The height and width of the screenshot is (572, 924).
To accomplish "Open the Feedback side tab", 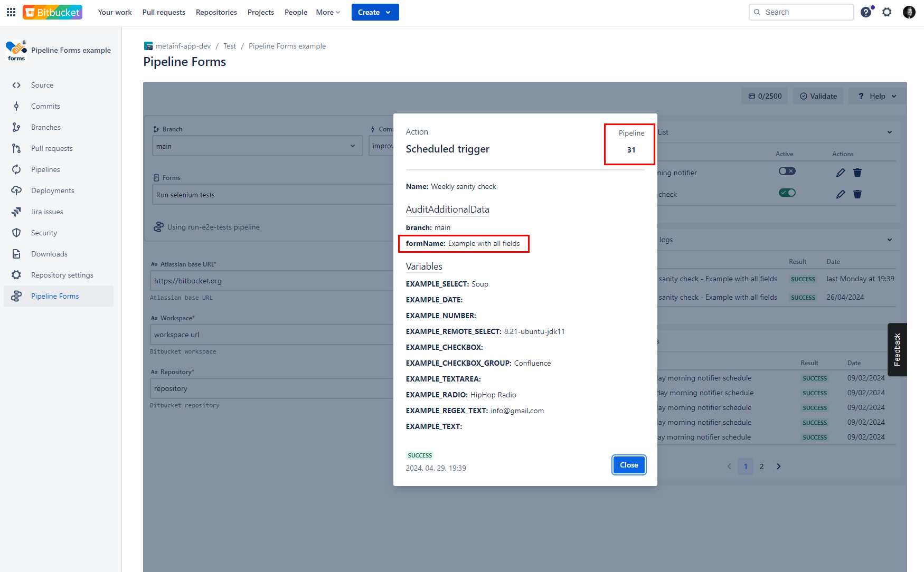I will point(897,349).
